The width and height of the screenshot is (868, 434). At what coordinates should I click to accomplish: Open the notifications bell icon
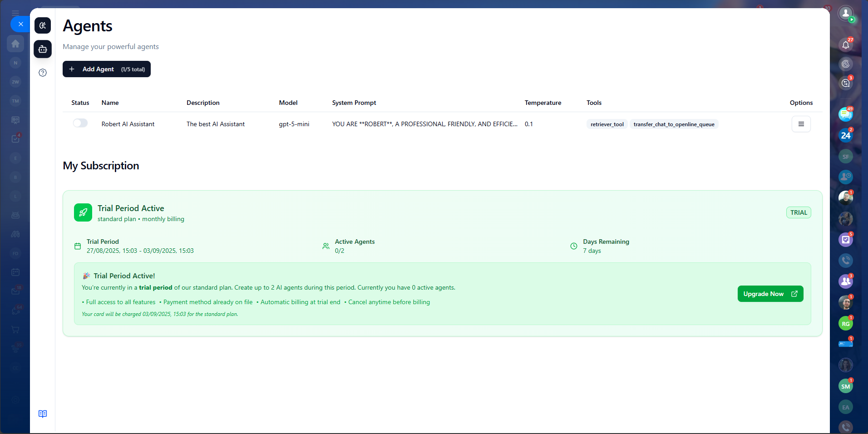click(845, 44)
